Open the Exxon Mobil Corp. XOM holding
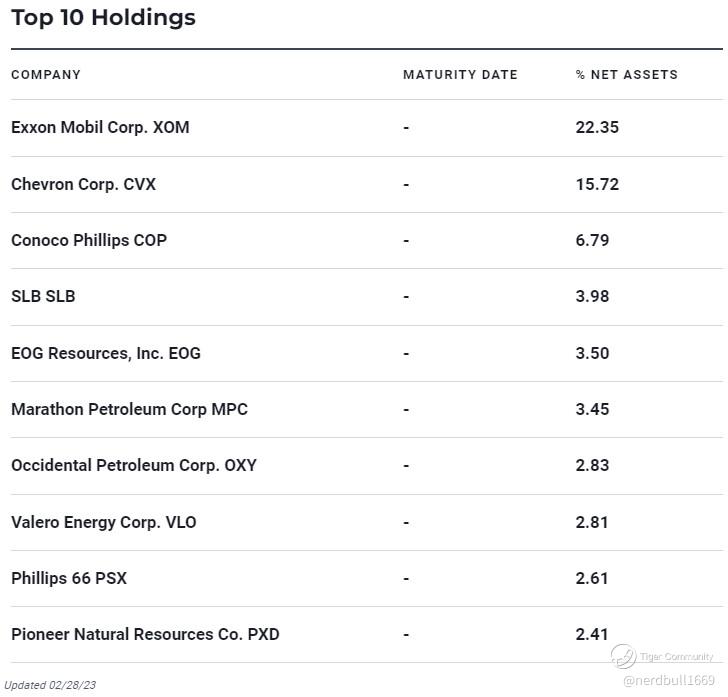 pyautogui.click(x=100, y=127)
